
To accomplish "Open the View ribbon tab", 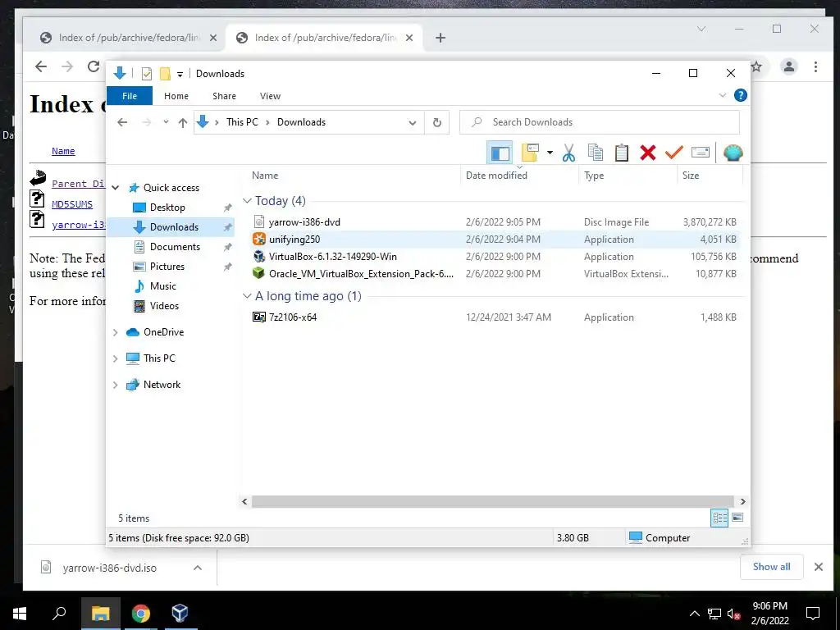I will point(270,96).
